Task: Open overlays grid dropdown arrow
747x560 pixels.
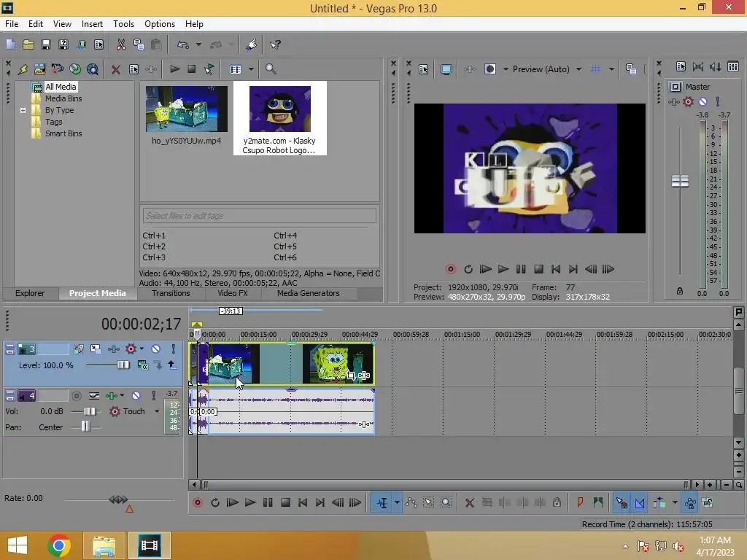Action: click(x=611, y=69)
